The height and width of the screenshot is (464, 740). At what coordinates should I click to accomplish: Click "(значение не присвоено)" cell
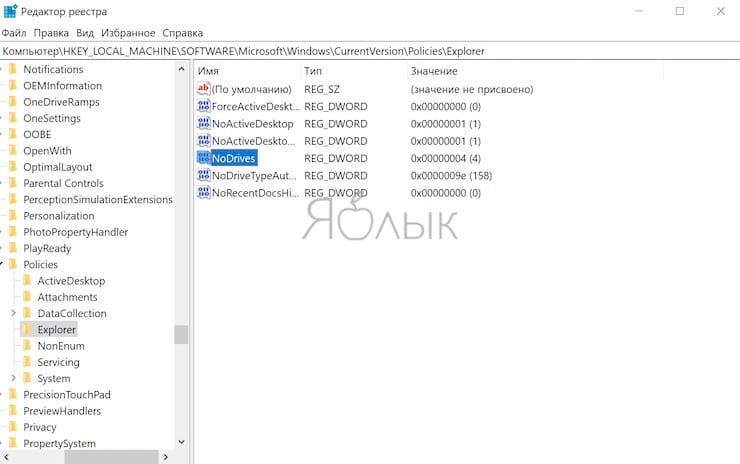[x=471, y=89]
